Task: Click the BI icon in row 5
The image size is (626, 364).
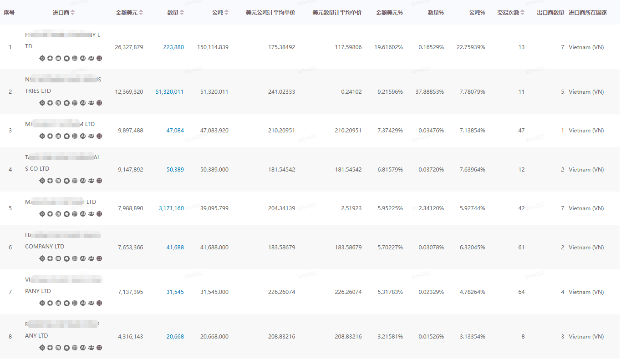Action: (58, 214)
